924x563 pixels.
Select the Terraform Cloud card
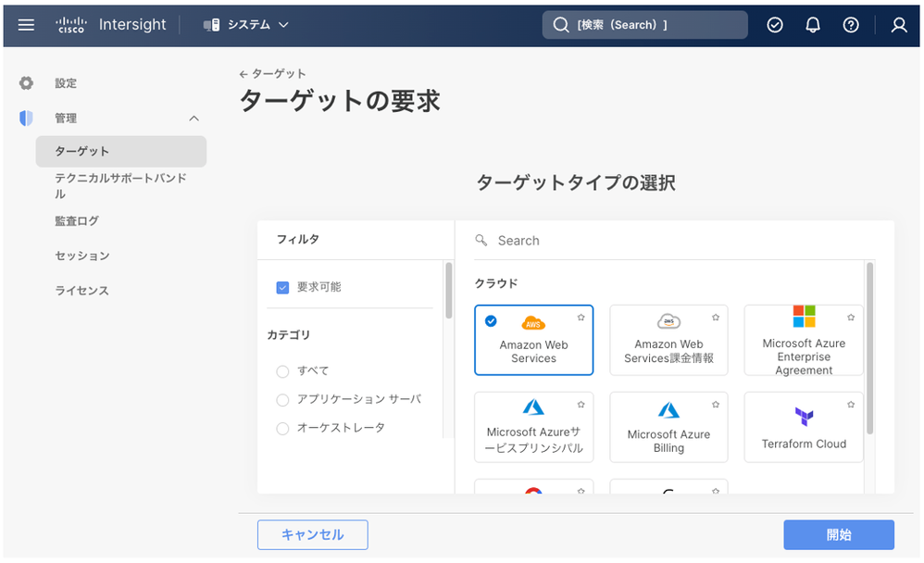pos(804,428)
